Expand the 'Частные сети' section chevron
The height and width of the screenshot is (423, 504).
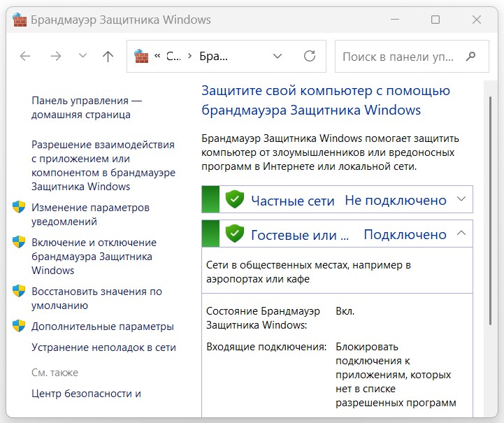tap(461, 199)
